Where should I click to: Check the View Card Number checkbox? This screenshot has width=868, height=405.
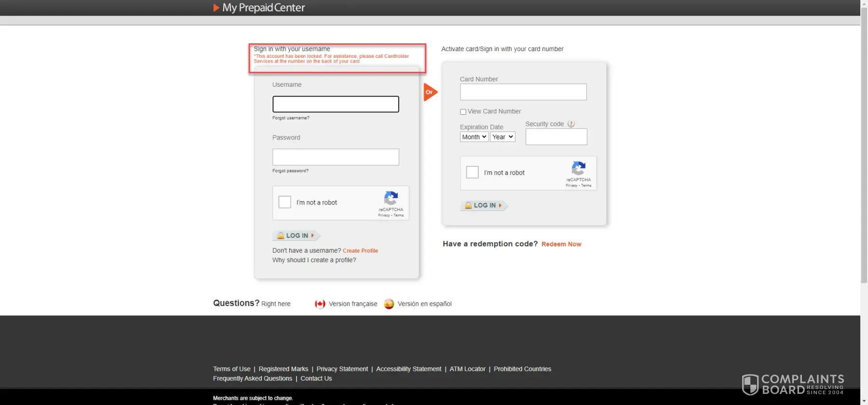click(463, 112)
